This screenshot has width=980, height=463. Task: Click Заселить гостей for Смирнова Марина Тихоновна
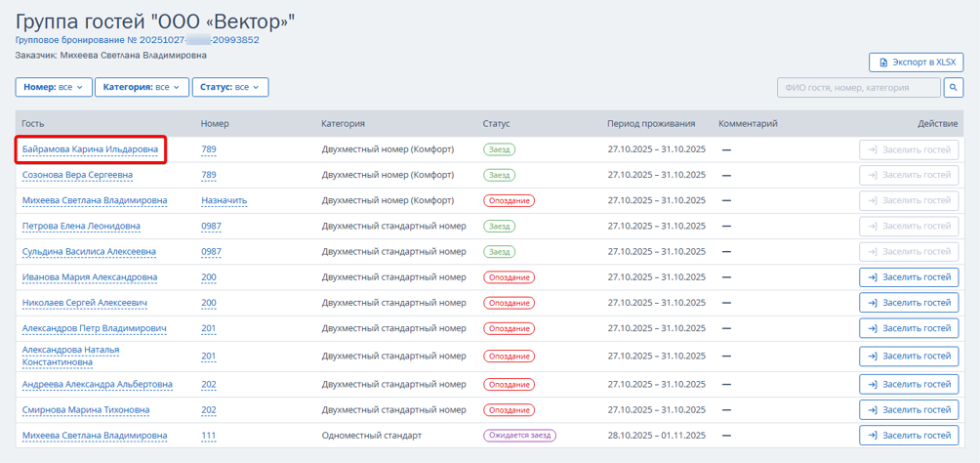tap(909, 410)
